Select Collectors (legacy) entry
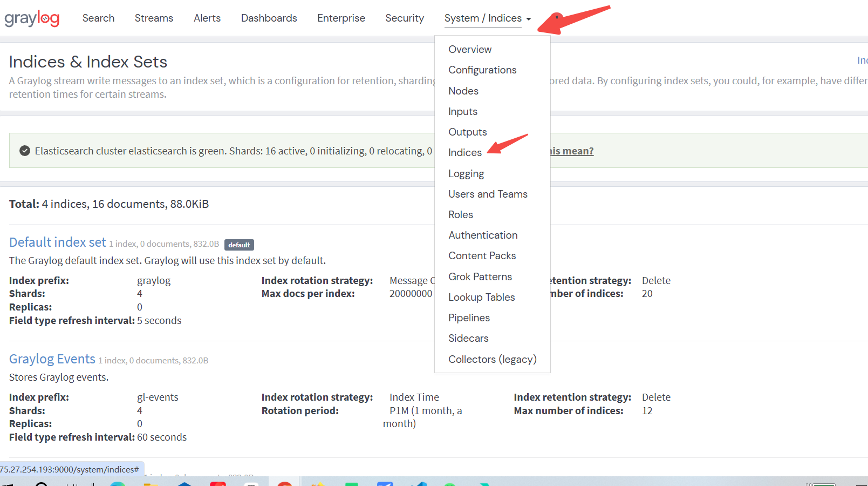Viewport: 868px width, 486px height. 493,359
